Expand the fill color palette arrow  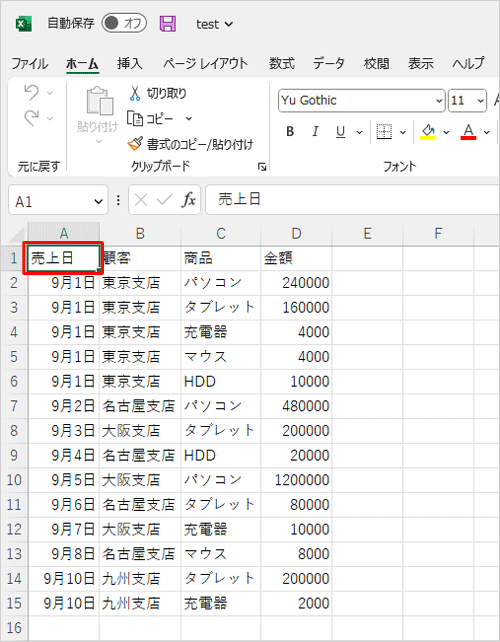coord(446,132)
